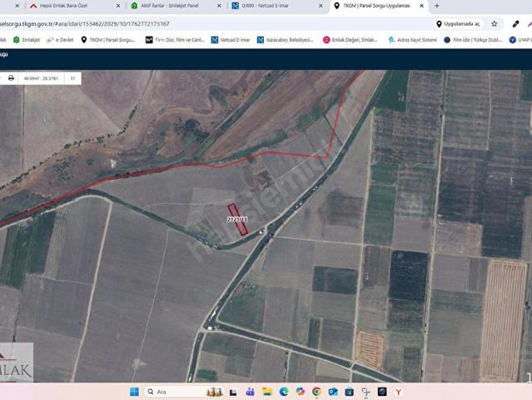
Task: Open the Adres Kayıt Sistemi bookmark
Action: point(412,39)
